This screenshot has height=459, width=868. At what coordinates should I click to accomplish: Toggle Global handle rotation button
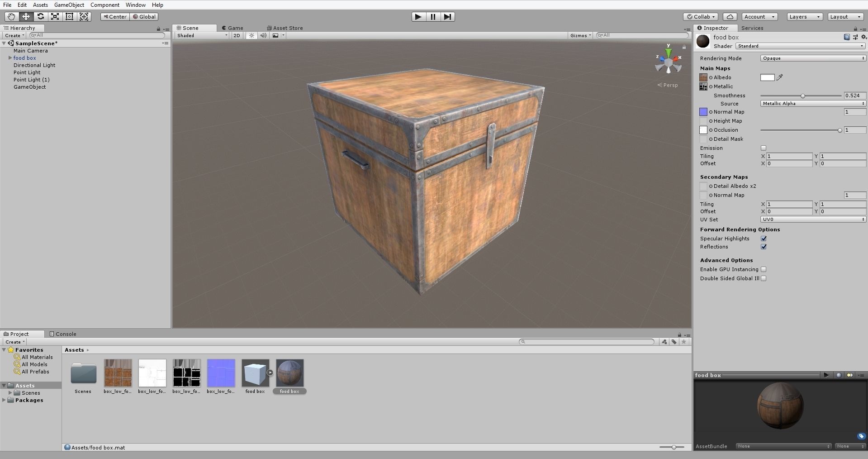[x=144, y=17]
